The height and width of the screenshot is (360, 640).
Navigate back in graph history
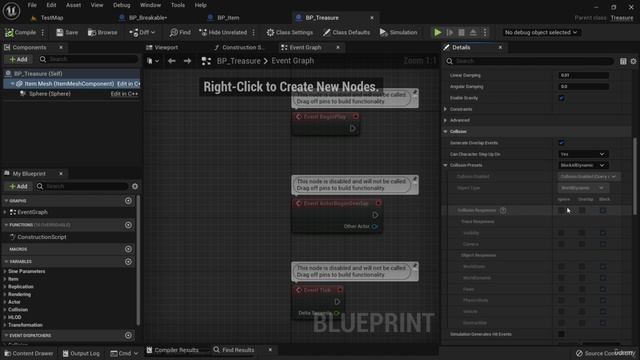click(x=171, y=61)
